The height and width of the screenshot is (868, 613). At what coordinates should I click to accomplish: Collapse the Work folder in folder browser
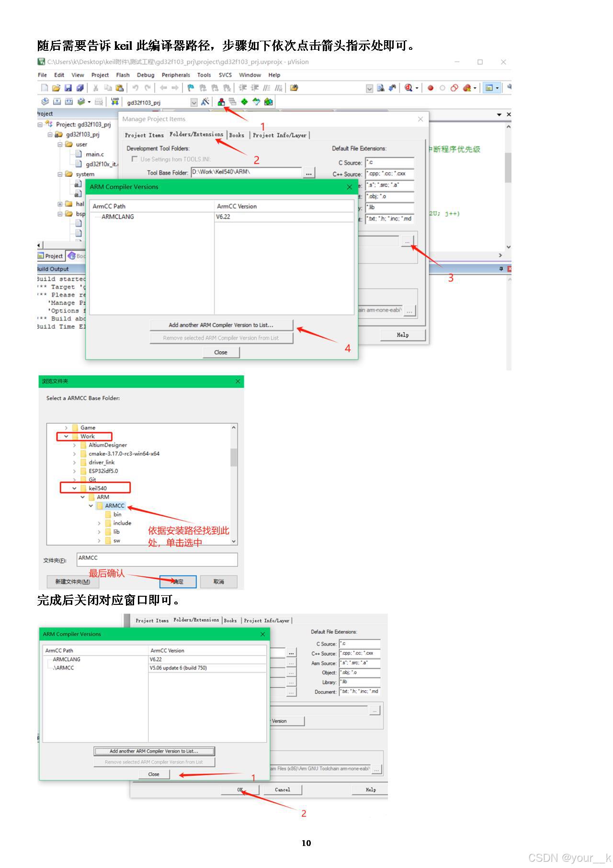(x=66, y=436)
